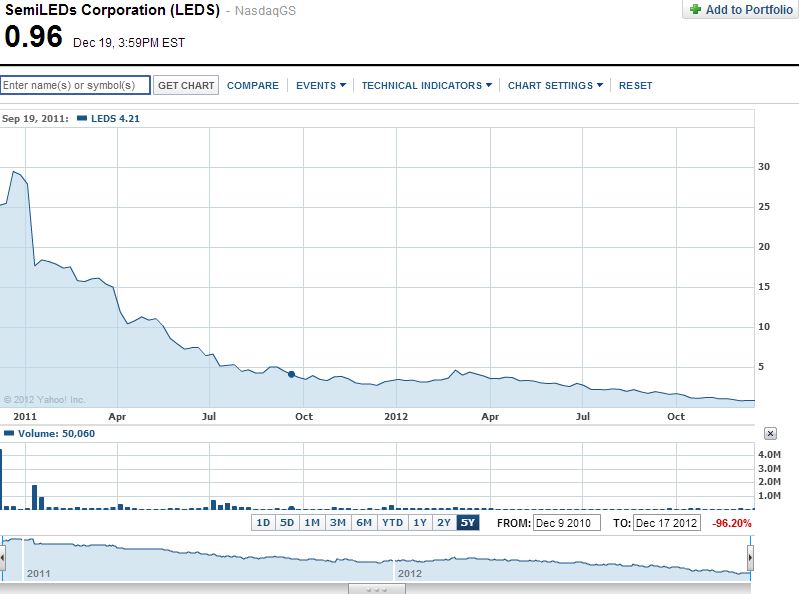Select the 1D time range

pos(263,523)
